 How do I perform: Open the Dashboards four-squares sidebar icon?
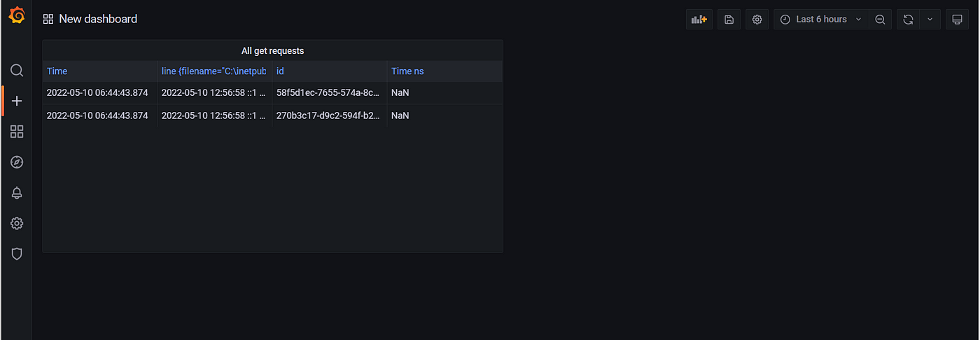click(17, 132)
